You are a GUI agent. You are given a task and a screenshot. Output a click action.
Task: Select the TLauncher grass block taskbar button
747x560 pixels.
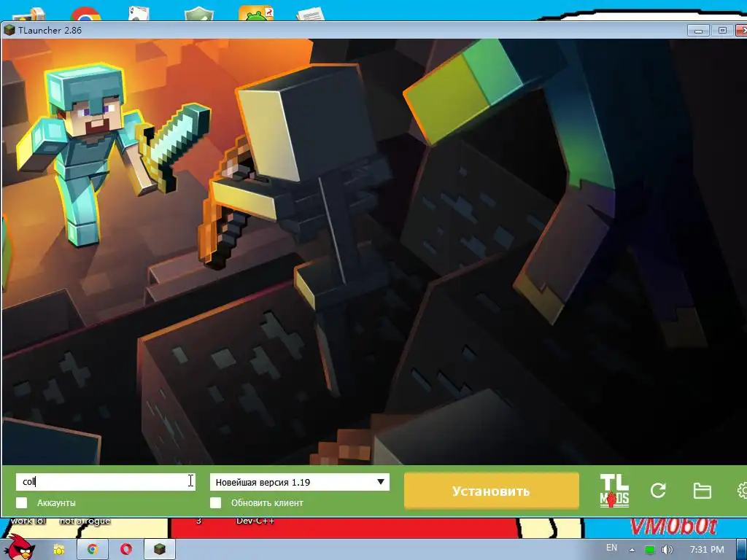[x=160, y=550]
